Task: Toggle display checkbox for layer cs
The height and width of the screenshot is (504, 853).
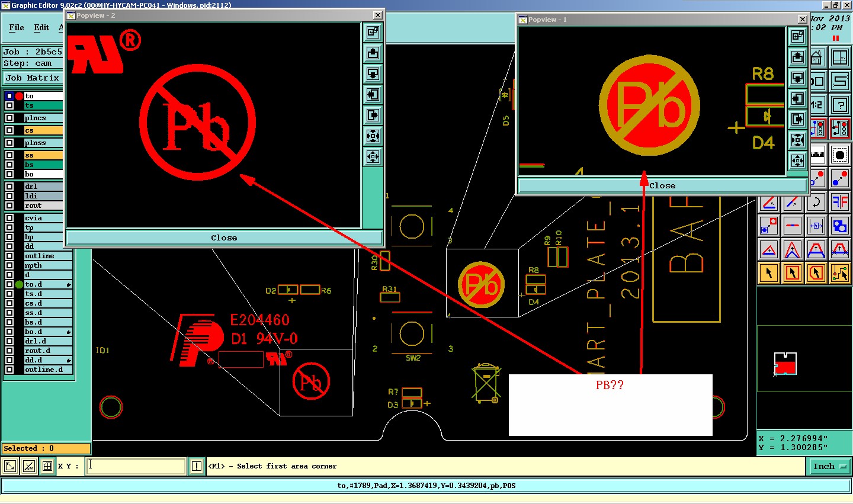Action: tap(9, 130)
